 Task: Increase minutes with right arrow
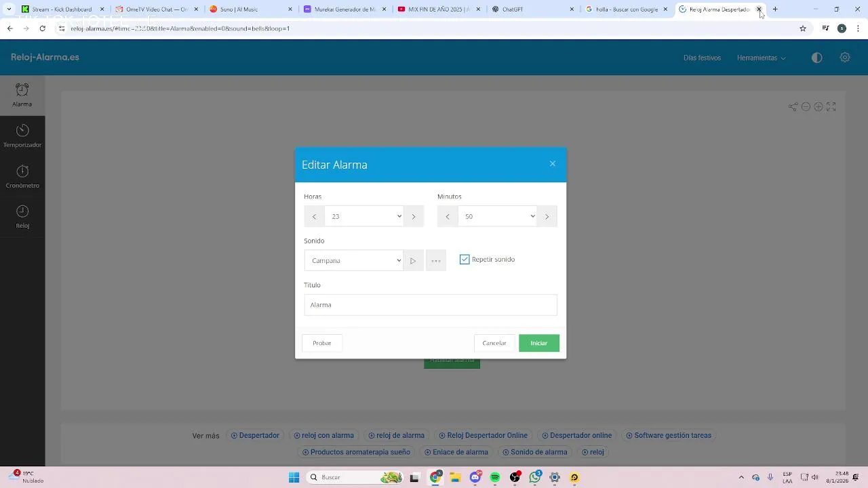547,217
